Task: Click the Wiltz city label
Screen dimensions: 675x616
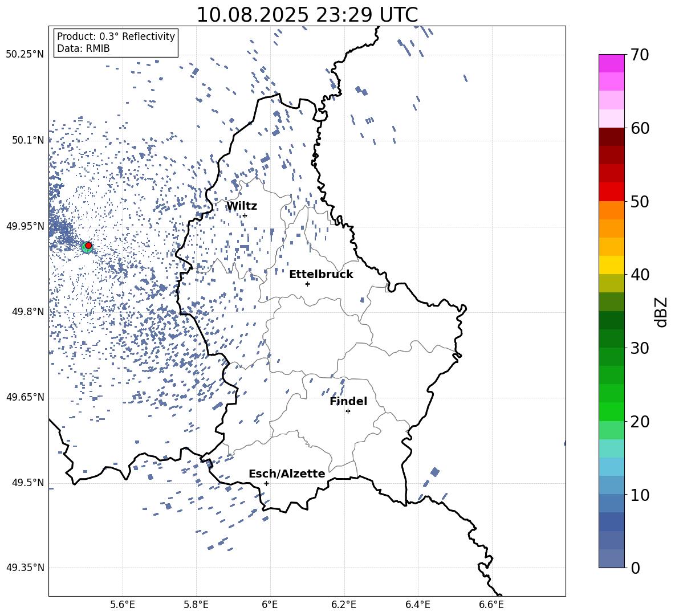Action: (x=242, y=206)
